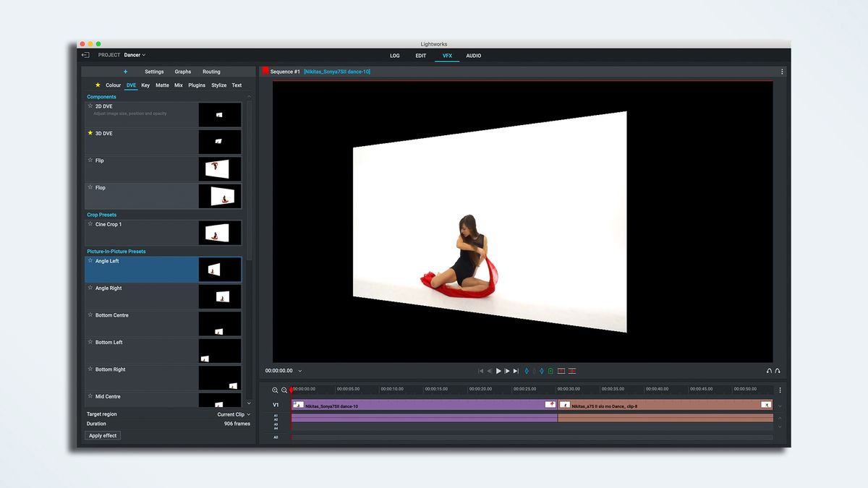The width and height of the screenshot is (868, 488).
Task: Click the add keyframe diamond in transport bar
Action: tap(527, 370)
